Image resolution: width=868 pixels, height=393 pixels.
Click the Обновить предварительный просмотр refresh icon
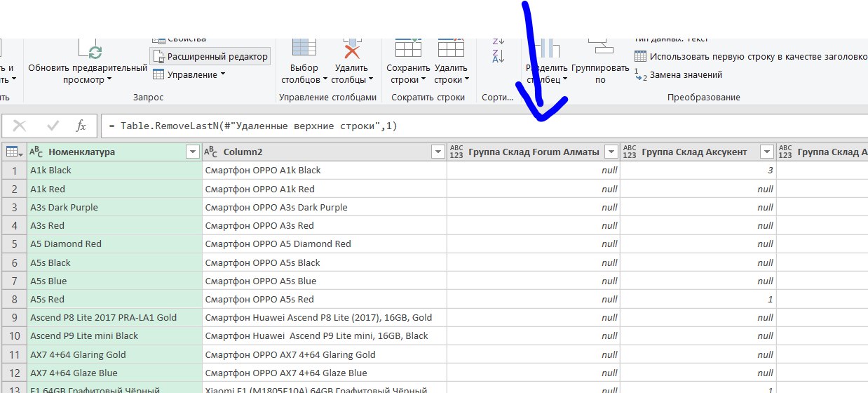pyautogui.click(x=90, y=48)
